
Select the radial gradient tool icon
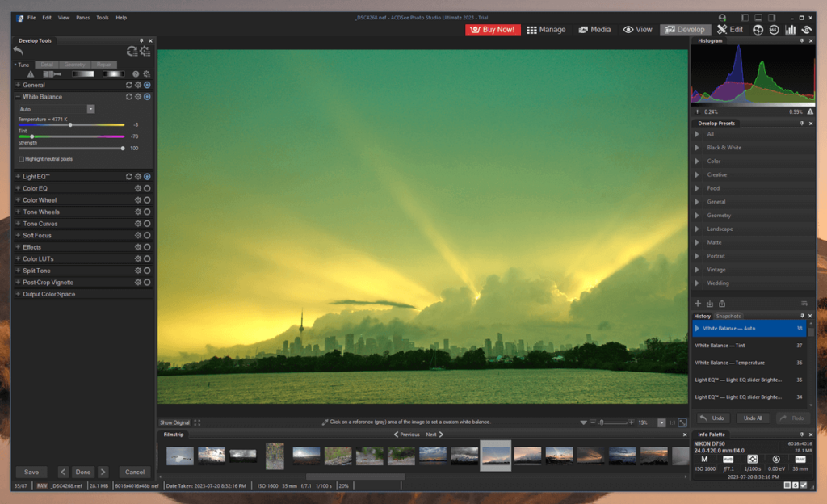click(x=113, y=74)
